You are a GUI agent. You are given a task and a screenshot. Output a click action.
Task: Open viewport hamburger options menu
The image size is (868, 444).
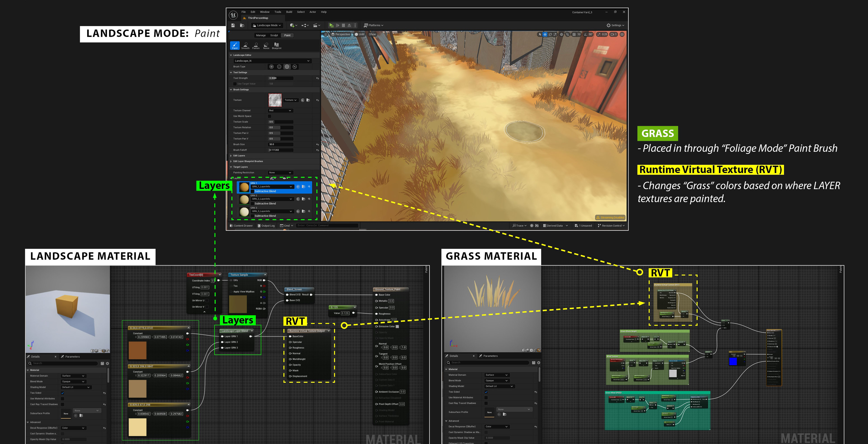pyautogui.click(x=325, y=34)
